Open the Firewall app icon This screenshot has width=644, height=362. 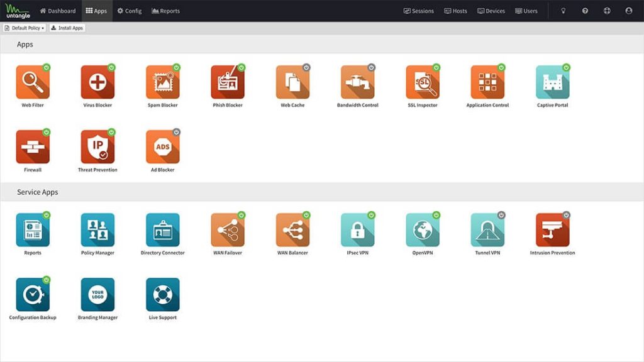33,147
